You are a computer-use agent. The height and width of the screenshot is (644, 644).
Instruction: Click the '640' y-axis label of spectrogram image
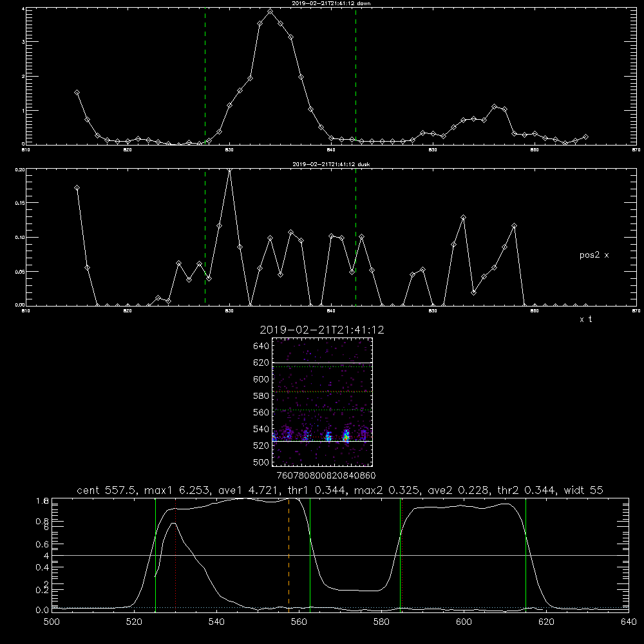pos(261,346)
